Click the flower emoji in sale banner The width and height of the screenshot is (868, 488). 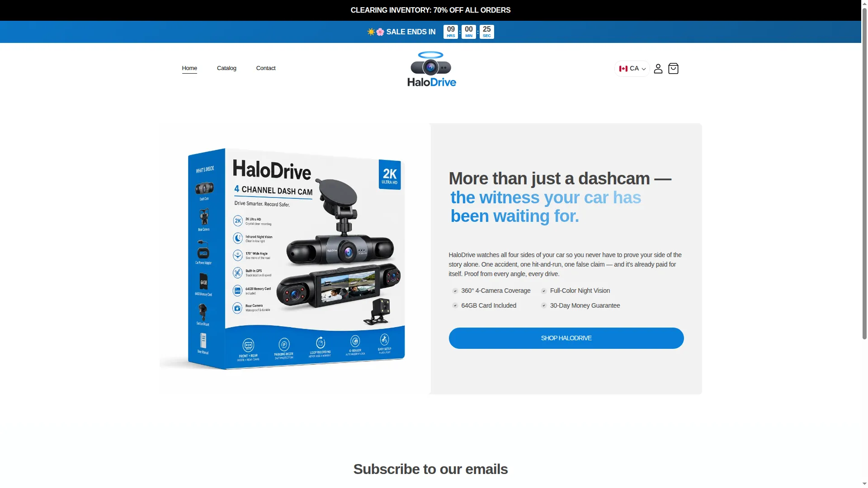(x=380, y=32)
